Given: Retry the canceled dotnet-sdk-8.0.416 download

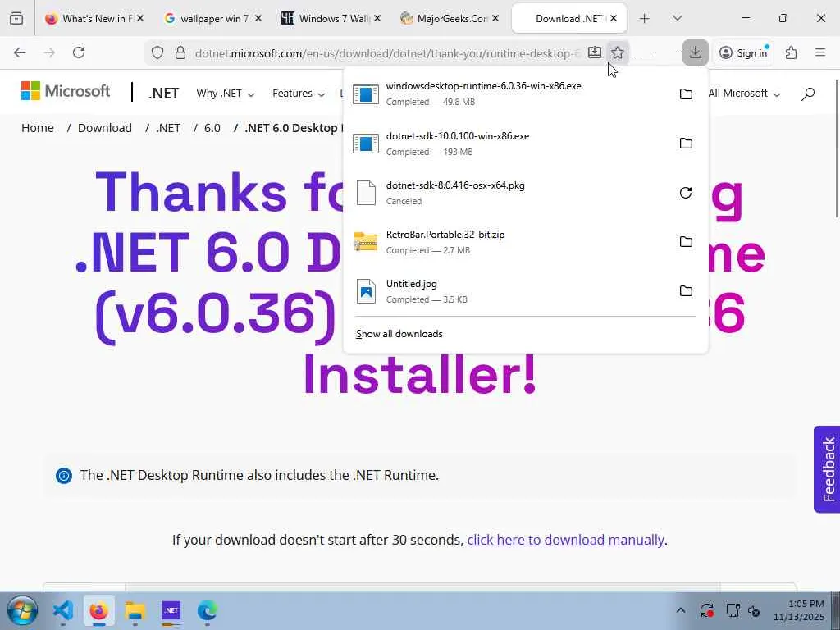Looking at the screenshot, I should click(x=686, y=192).
